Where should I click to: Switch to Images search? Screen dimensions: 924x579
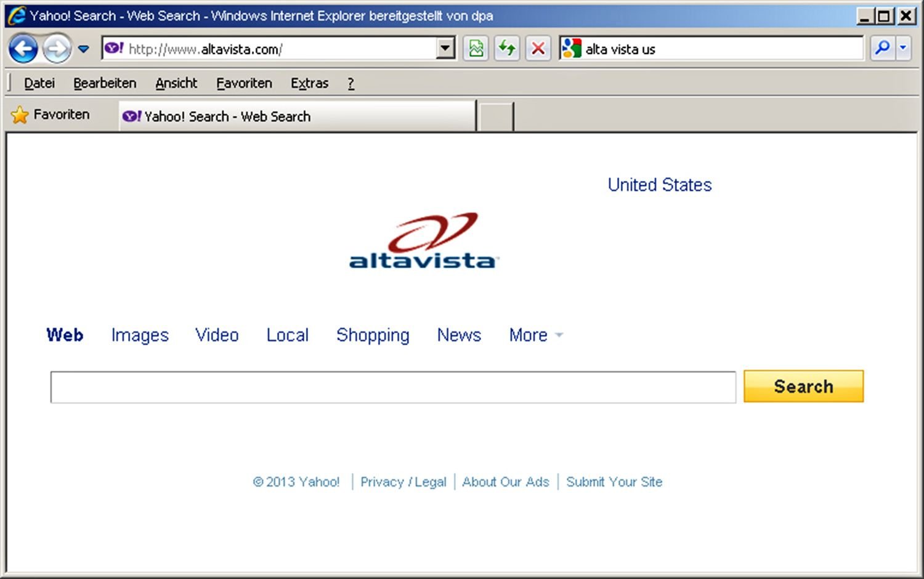click(x=140, y=335)
